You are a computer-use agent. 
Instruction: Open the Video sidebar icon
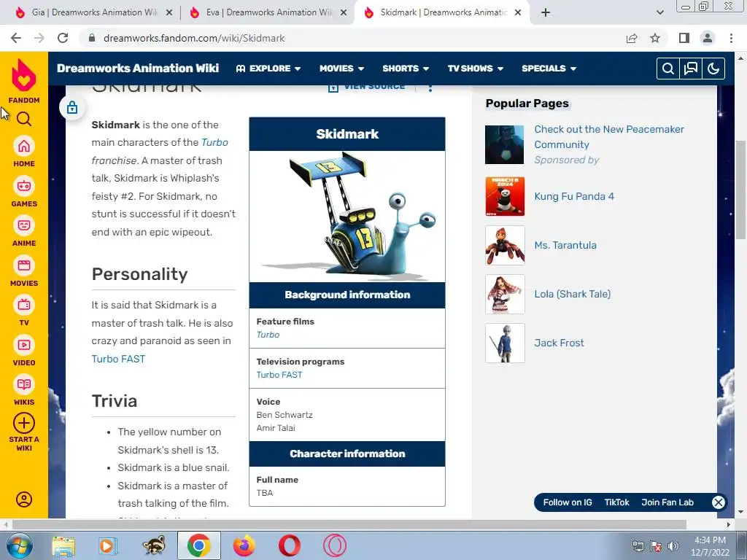pyautogui.click(x=24, y=345)
